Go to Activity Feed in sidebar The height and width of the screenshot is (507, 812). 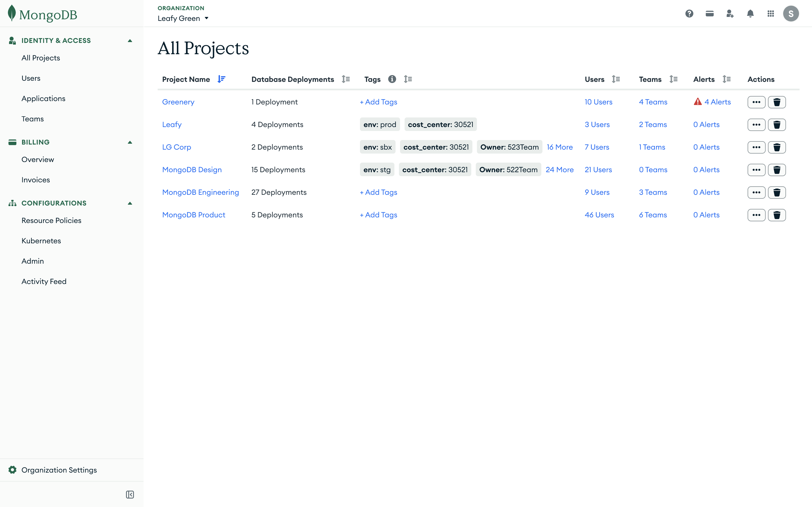44,281
